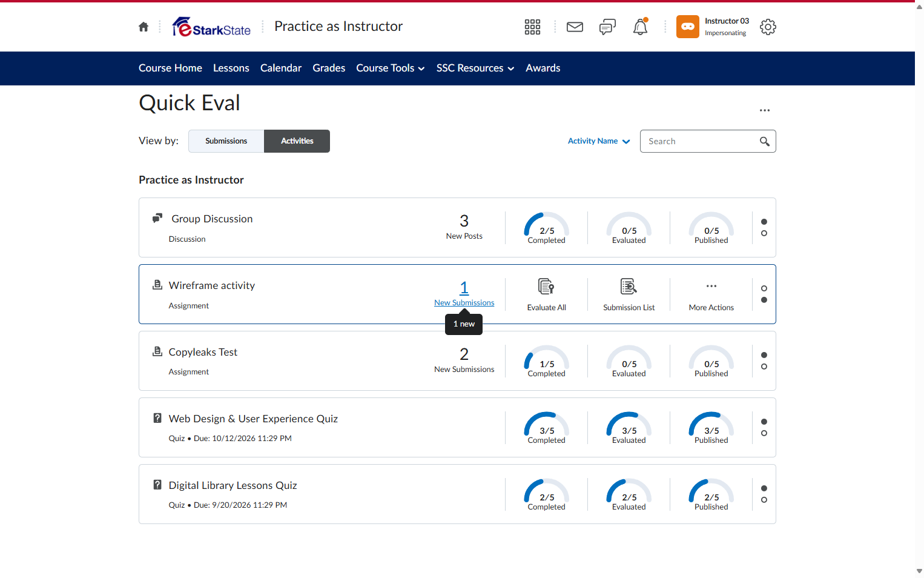
Task: Click the Stark State logo
Action: 211,27
